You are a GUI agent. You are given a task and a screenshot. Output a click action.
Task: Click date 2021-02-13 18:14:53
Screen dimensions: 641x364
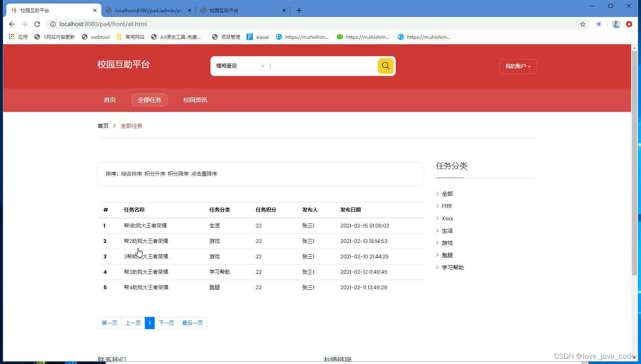[x=364, y=241]
